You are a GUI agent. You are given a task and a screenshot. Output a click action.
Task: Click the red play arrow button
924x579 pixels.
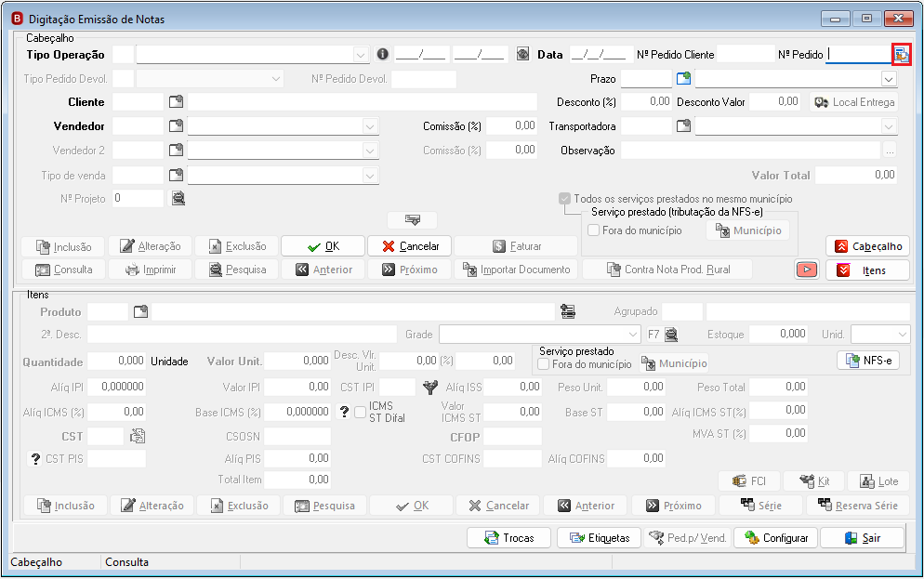coord(807,270)
